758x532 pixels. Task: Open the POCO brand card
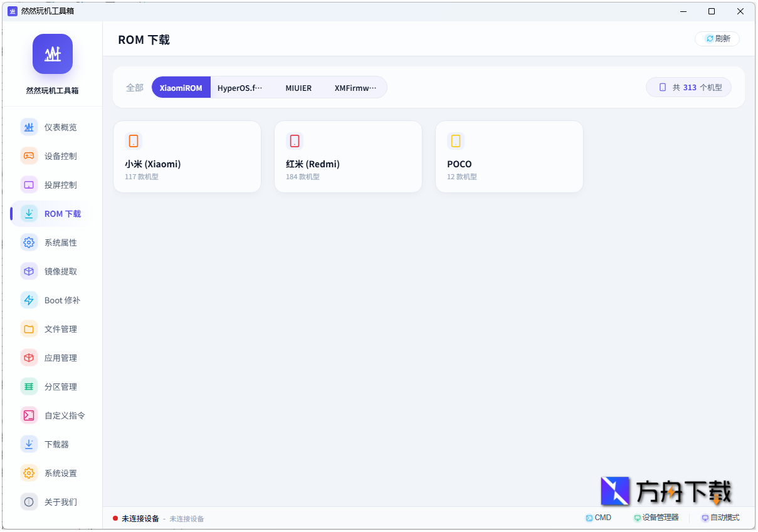coord(509,157)
